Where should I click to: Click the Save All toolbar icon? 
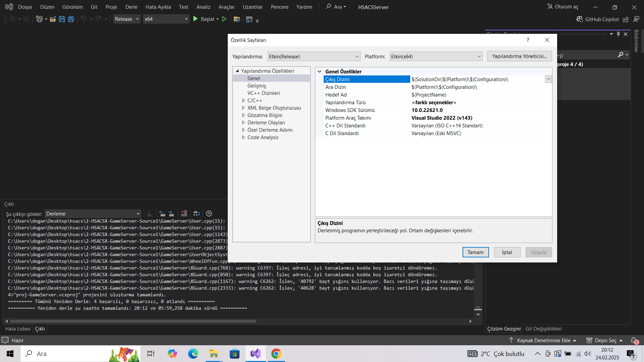[x=71, y=19]
